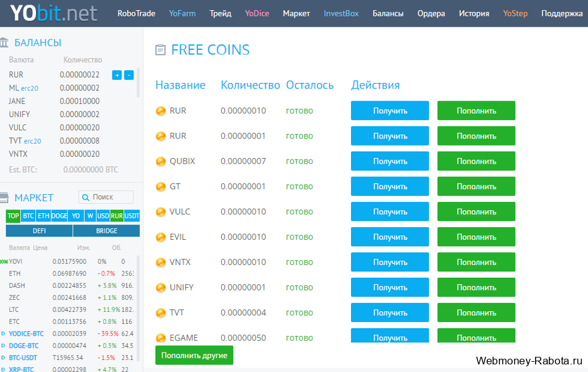
Task: Select the BTC market tab
Action: click(28, 216)
